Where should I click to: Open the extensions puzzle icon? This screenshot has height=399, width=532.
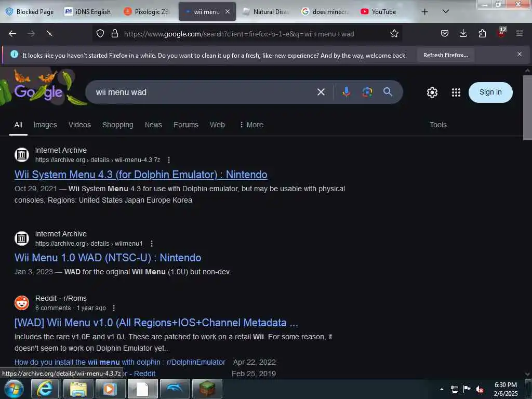click(x=482, y=34)
